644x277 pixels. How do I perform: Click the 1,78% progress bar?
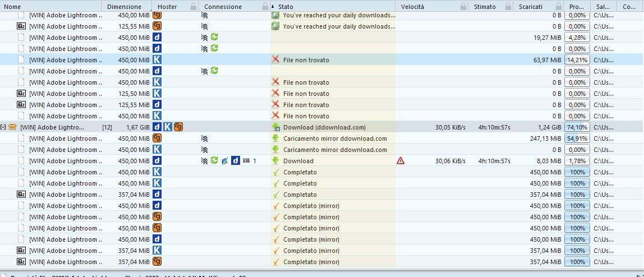577,161
